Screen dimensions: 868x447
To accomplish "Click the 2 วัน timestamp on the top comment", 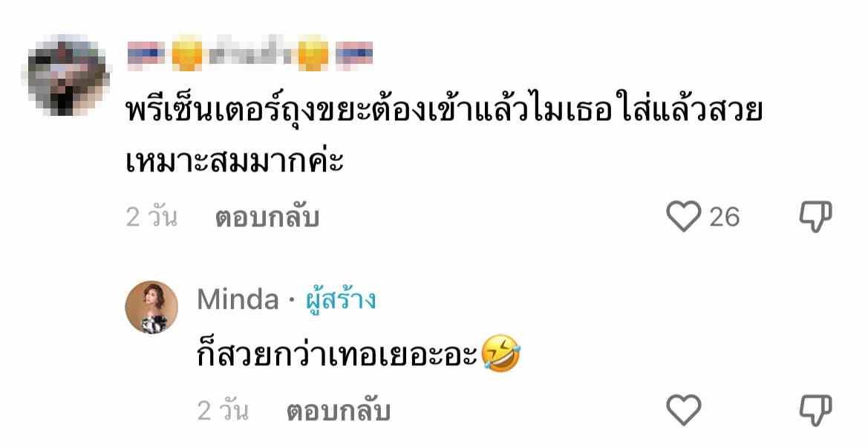I will (x=151, y=217).
